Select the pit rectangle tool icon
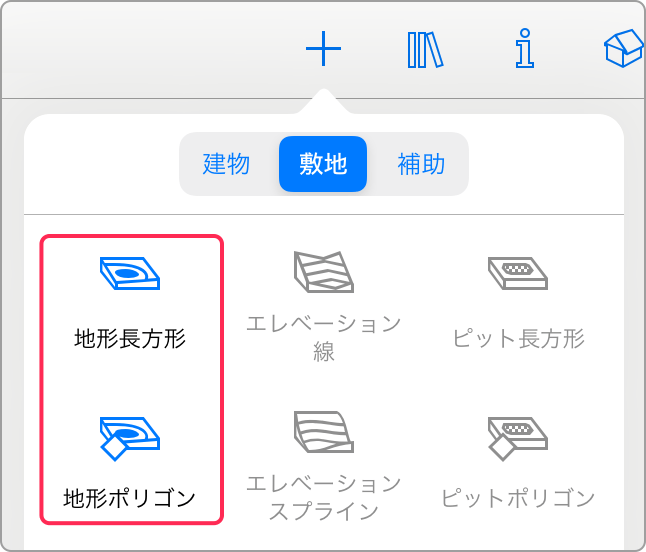The width and height of the screenshot is (646, 552). [518, 274]
